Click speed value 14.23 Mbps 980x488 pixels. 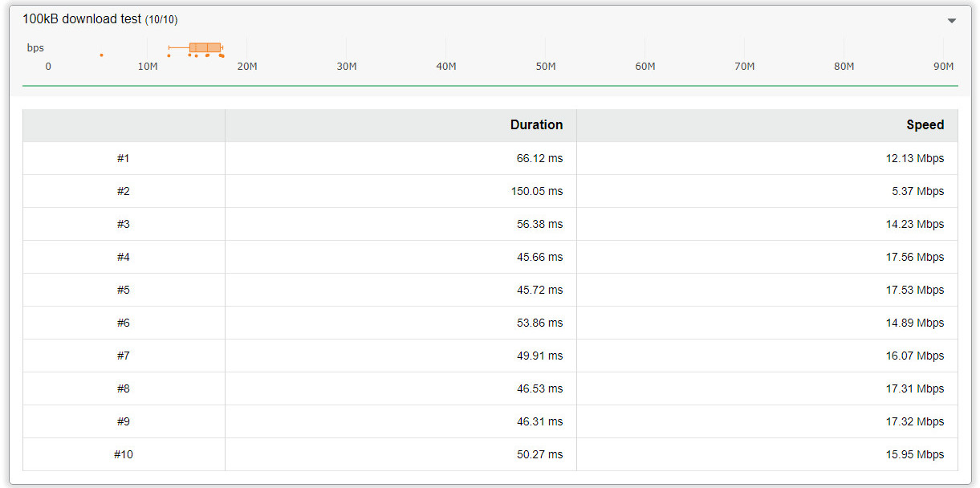coord(915,224)
